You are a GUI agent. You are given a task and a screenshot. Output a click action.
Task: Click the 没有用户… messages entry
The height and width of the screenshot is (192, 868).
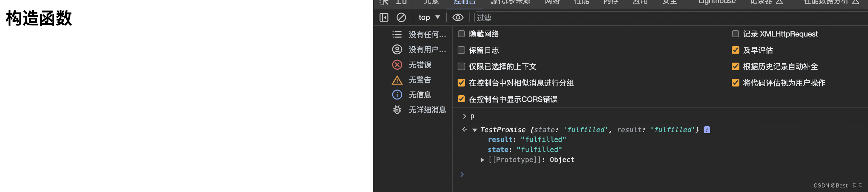point(427,50)
